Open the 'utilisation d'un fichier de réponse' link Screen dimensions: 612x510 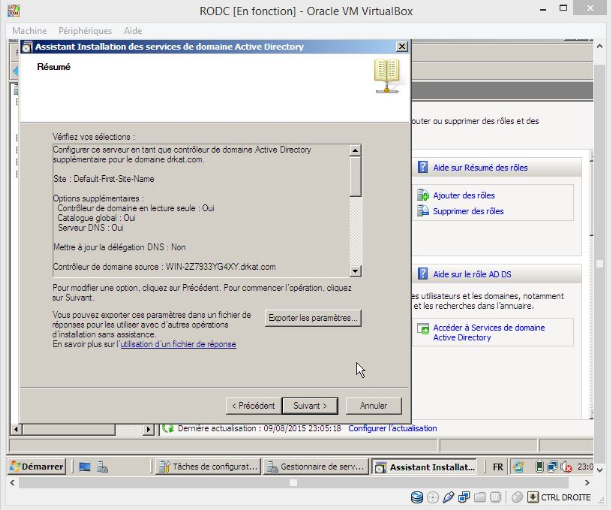click(178, 344)
